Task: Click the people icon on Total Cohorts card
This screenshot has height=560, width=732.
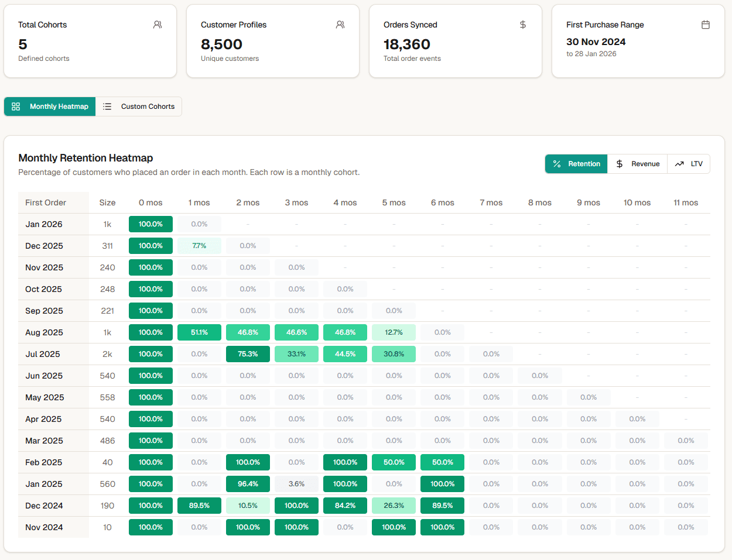Action: coord(157,25)
